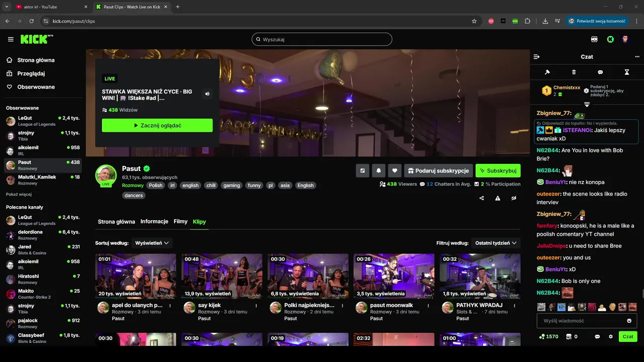The height and width of the screenshot is (362, 644).
Task: Toggle the notification bell for Pasut
Action: click(378, 170)
